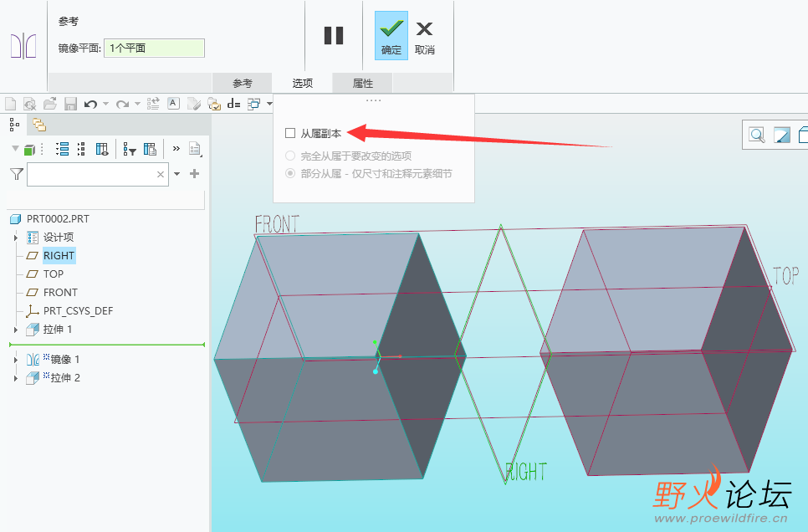Click the Save disk icon
Screen dimensions: 808x532
(70, 104)
